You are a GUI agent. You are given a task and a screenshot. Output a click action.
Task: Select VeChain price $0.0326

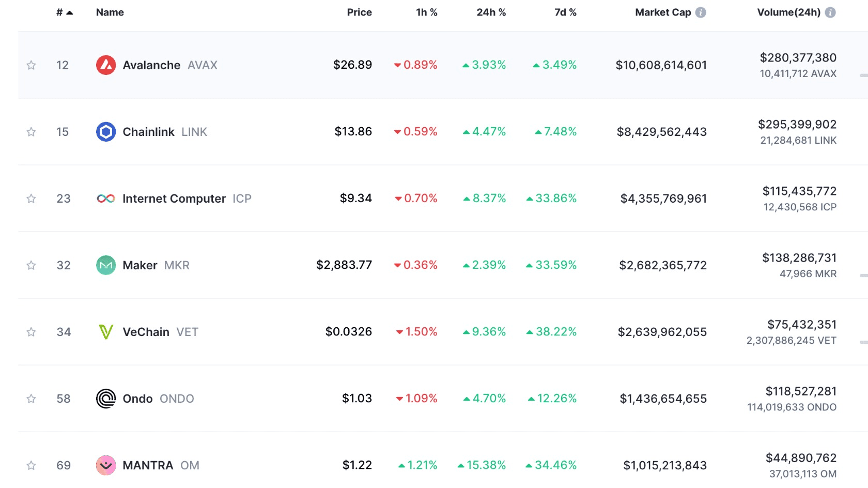tap(349, 331)
